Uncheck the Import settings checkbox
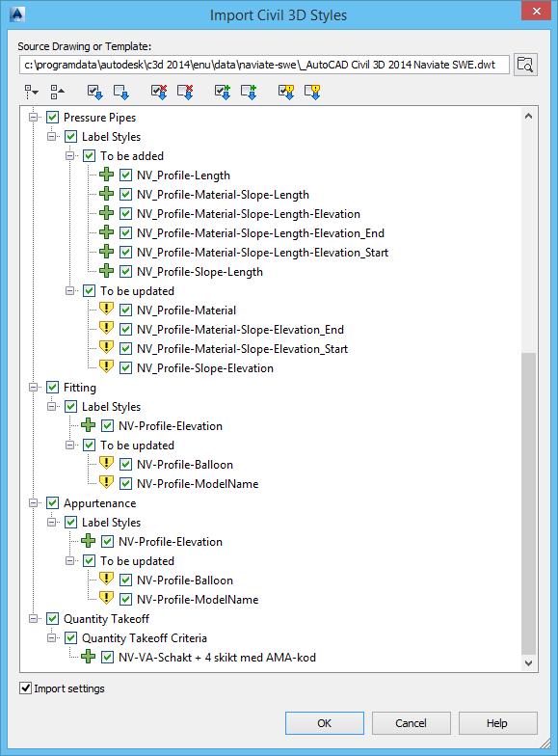Viewport: 558px width, 756px height. point(25,688)
